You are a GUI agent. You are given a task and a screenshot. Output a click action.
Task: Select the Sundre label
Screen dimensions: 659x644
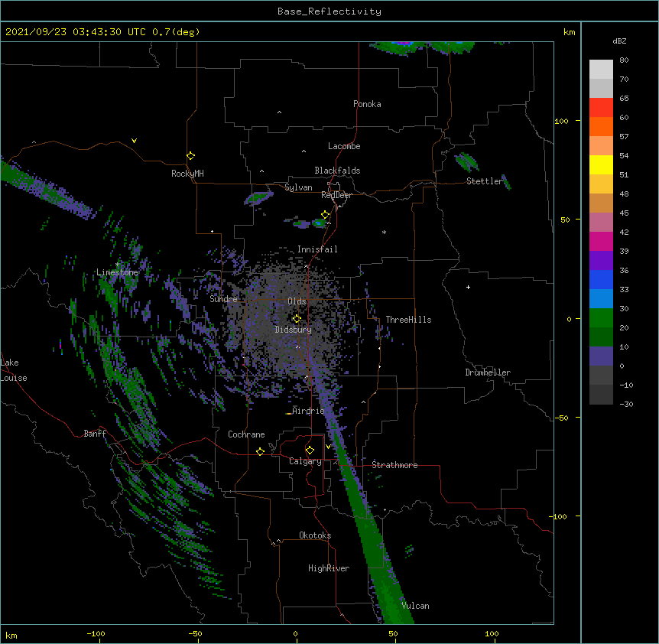[223, 299]
